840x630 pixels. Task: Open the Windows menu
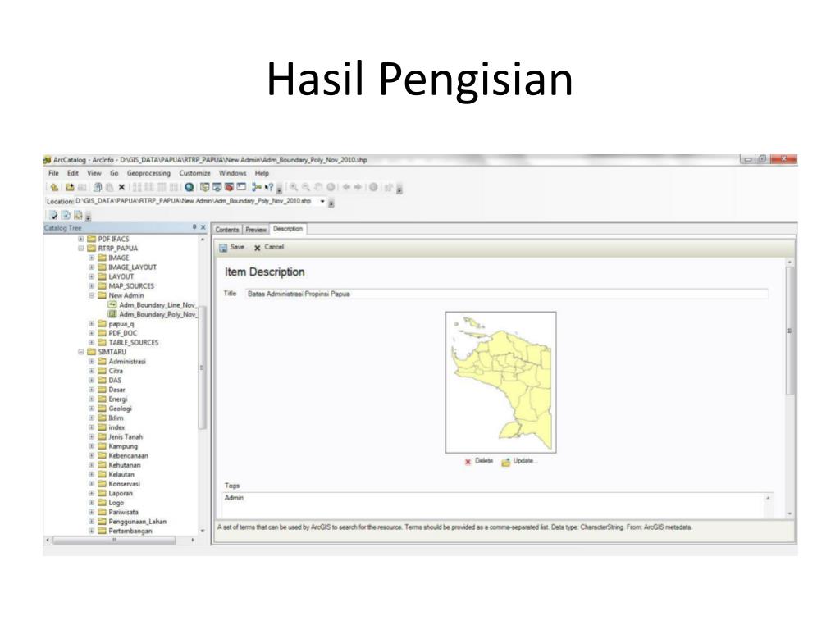tap(232, 173)
